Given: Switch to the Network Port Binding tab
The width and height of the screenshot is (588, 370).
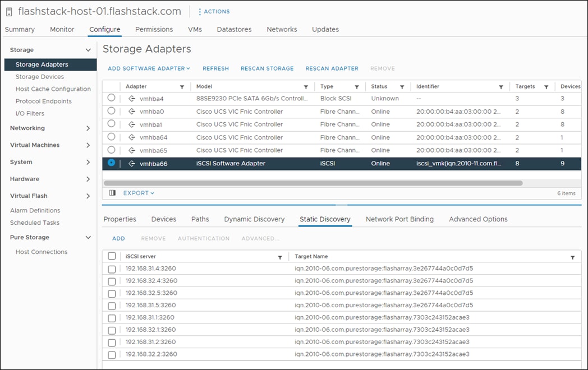Looking at the screenshot, I should coord(399,219).
